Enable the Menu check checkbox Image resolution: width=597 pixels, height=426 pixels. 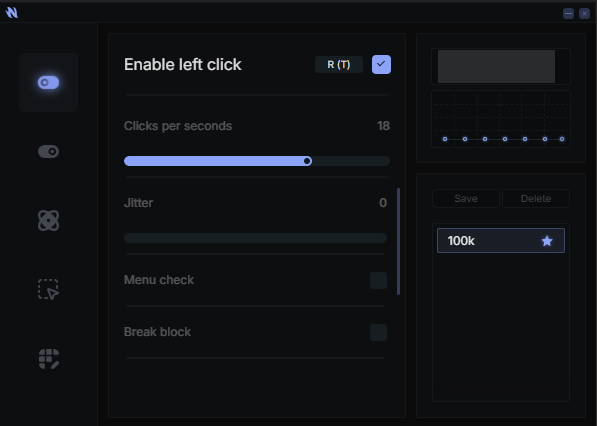378,280
